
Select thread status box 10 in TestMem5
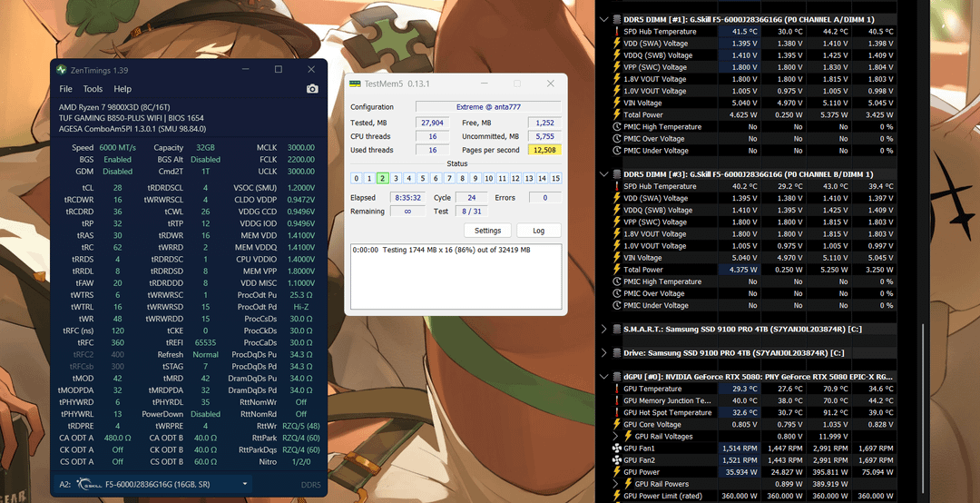pyautogui.click(x=489, y=178)
